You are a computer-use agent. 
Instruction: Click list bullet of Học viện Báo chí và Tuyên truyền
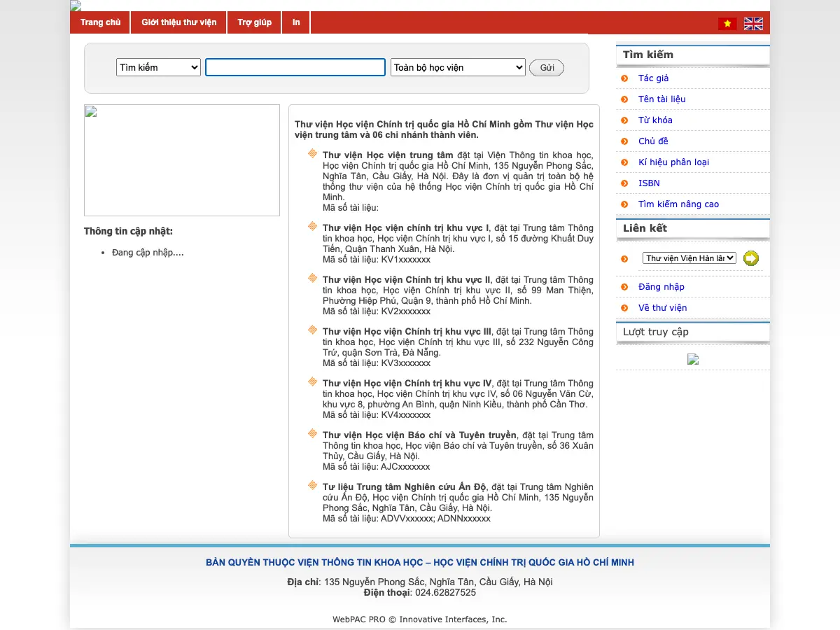[313, 433]
